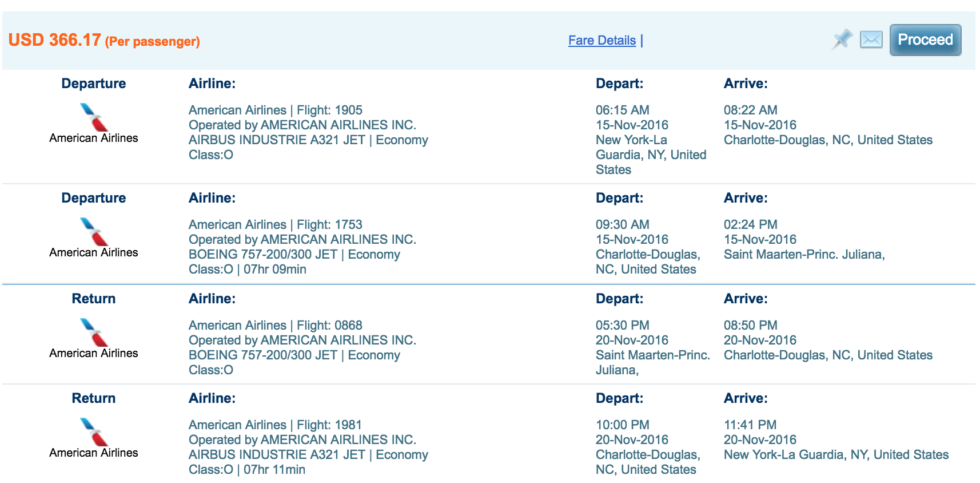Select the USD 366.17 price text

(x=55, y=40)
